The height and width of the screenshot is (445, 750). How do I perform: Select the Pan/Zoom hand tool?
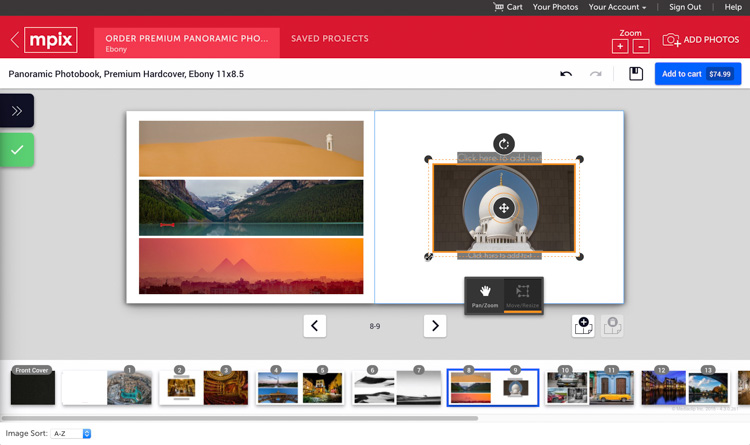click(x=485, y=295)
